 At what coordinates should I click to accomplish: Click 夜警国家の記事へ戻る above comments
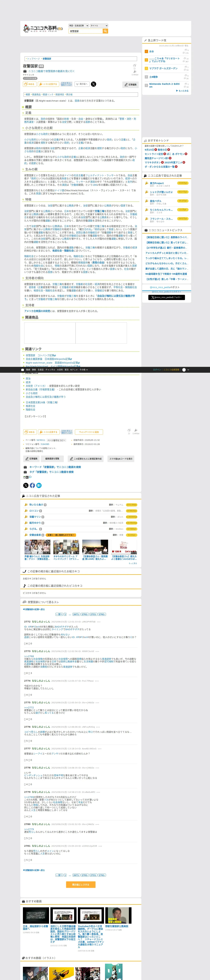point(34,609)
